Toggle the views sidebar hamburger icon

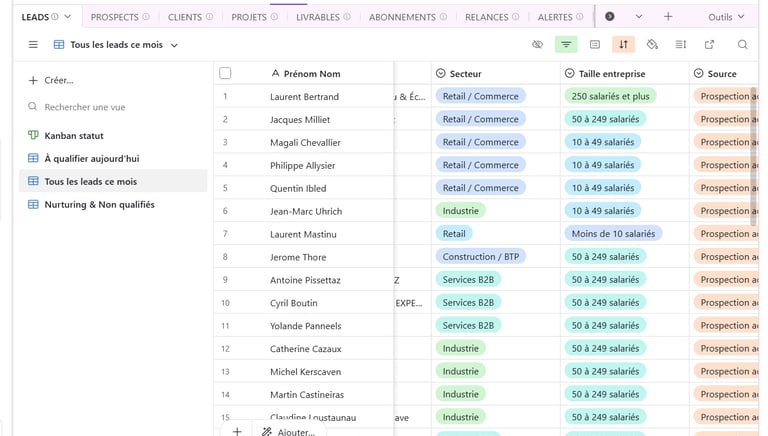tap(33, 45)
